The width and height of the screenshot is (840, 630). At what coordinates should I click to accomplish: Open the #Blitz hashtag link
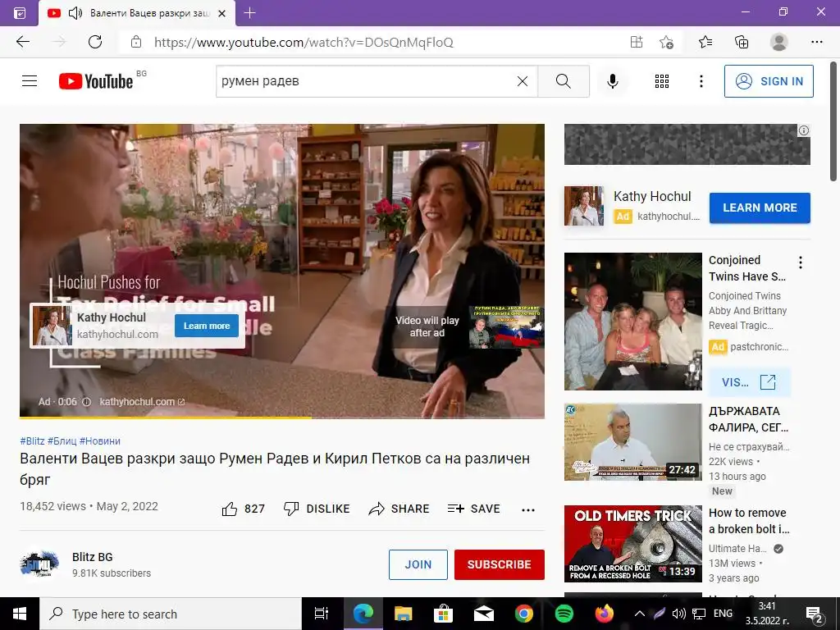pyautogui.click(x=32, y=441)
